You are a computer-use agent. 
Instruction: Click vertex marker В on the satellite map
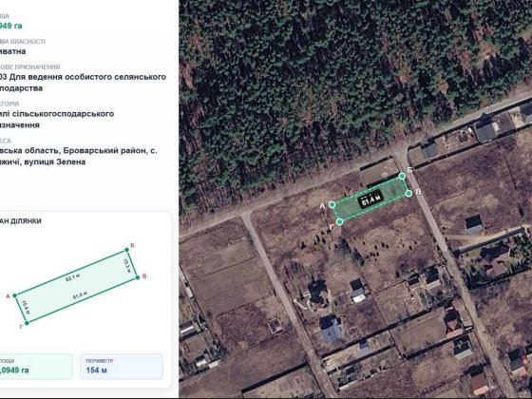click(408, 193)
